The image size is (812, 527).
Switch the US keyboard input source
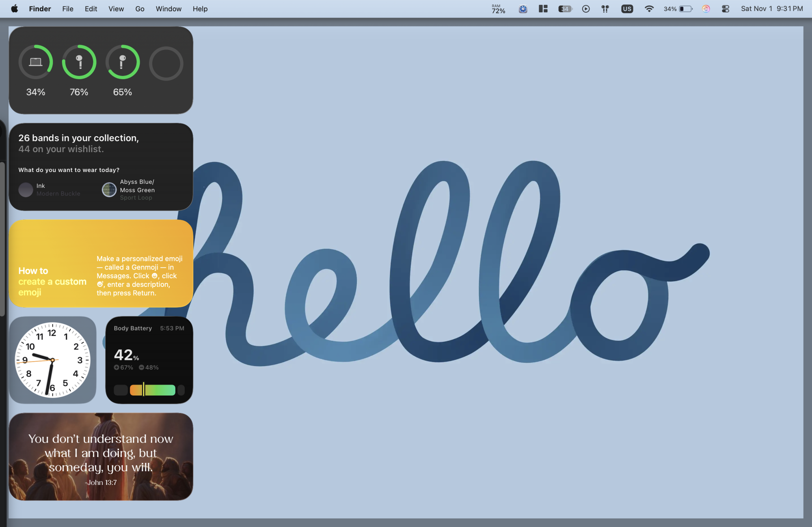click(x=627, y=9)
